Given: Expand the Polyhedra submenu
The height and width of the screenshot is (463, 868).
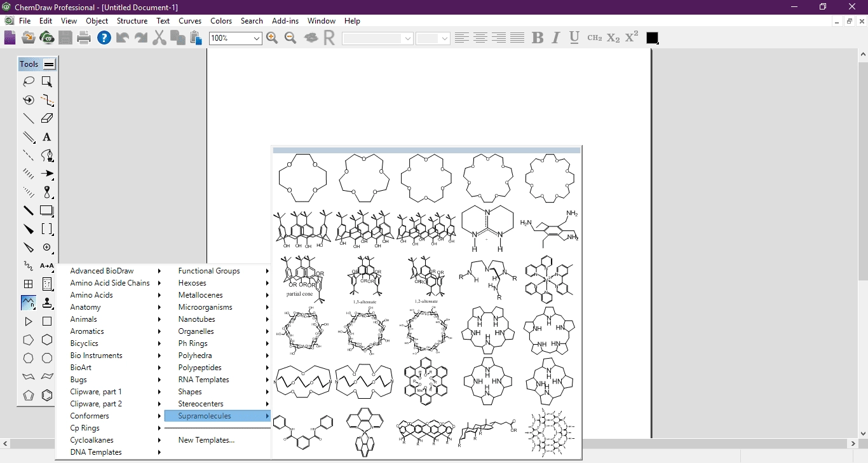Looking at the screenshot, I should [218, 356].
